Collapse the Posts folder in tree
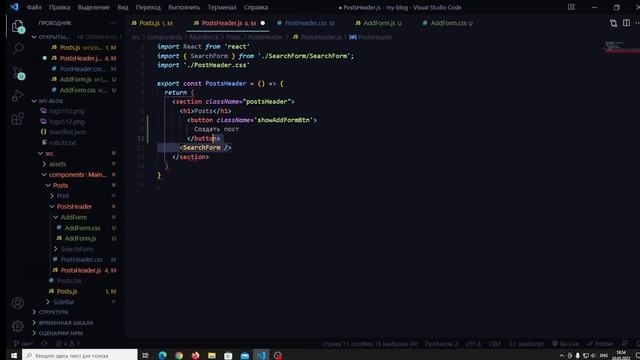Viewport: 640px width, 360px height. (48, 185)
